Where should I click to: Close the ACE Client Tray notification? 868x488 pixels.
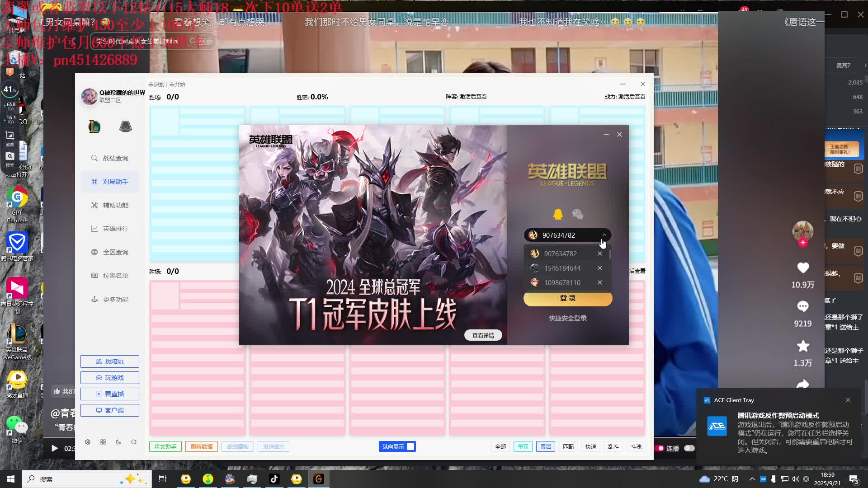click(x=848, y=400)
